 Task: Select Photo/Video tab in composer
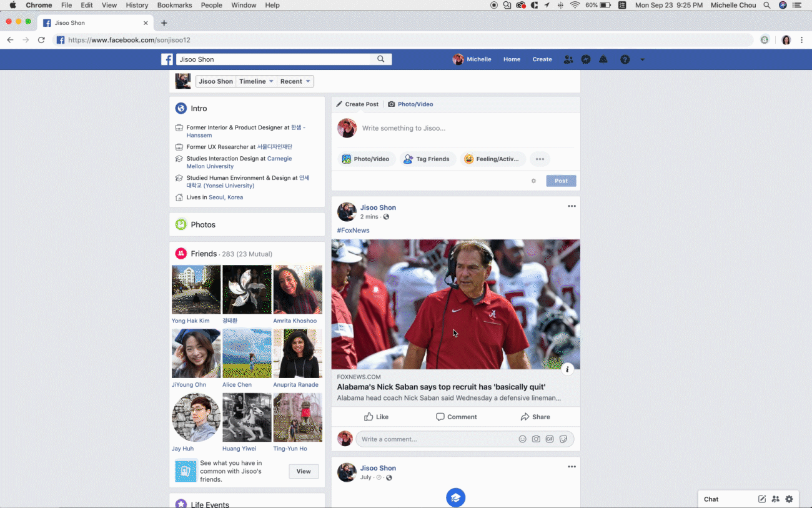pyautogui.click(x=410, y=104)
